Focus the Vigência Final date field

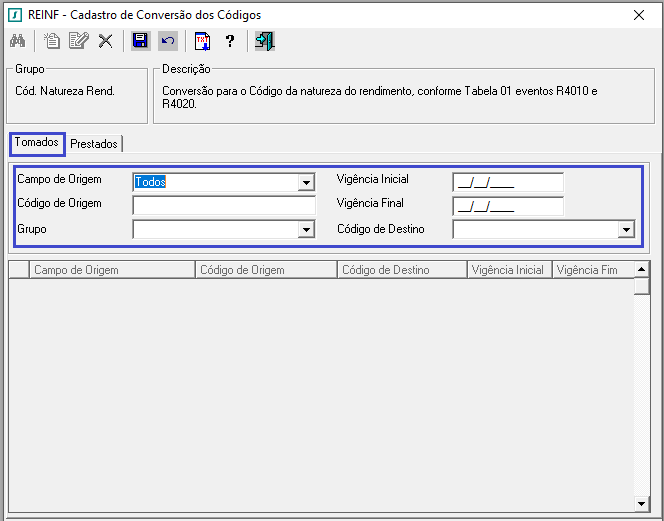click(x=508, y=206)
